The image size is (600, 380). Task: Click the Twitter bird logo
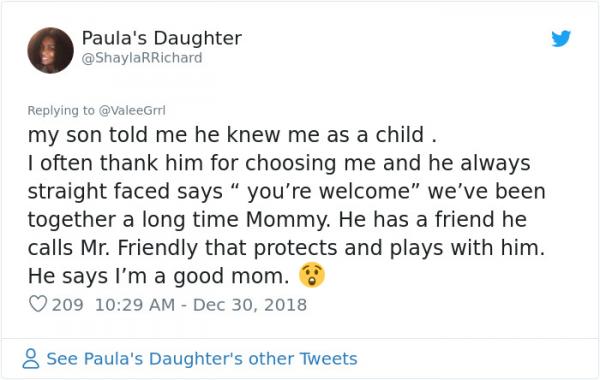(x=561, y=38)
